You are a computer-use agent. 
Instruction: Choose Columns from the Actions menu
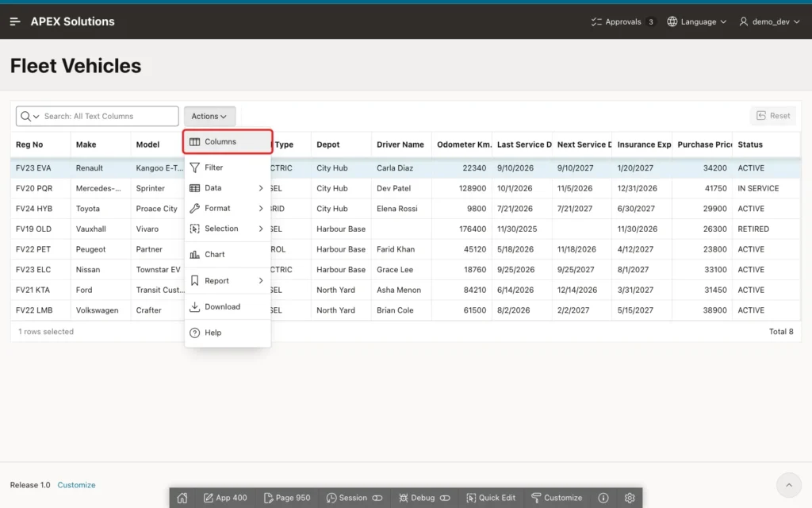point(228,141)
